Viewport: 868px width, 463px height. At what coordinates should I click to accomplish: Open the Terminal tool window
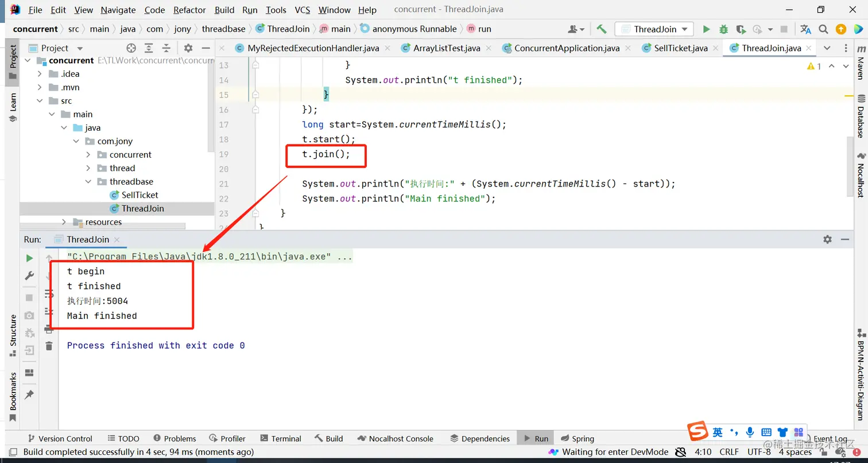tap(280, 438)
